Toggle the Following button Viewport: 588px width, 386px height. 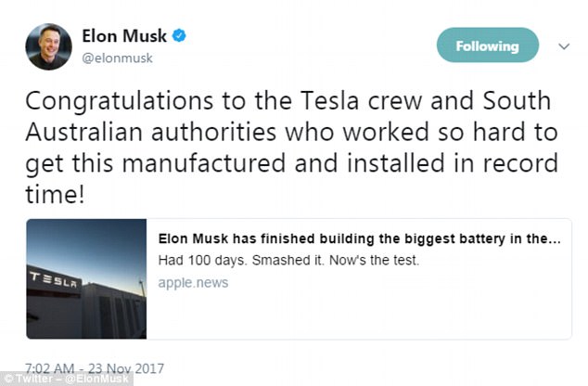487,45
